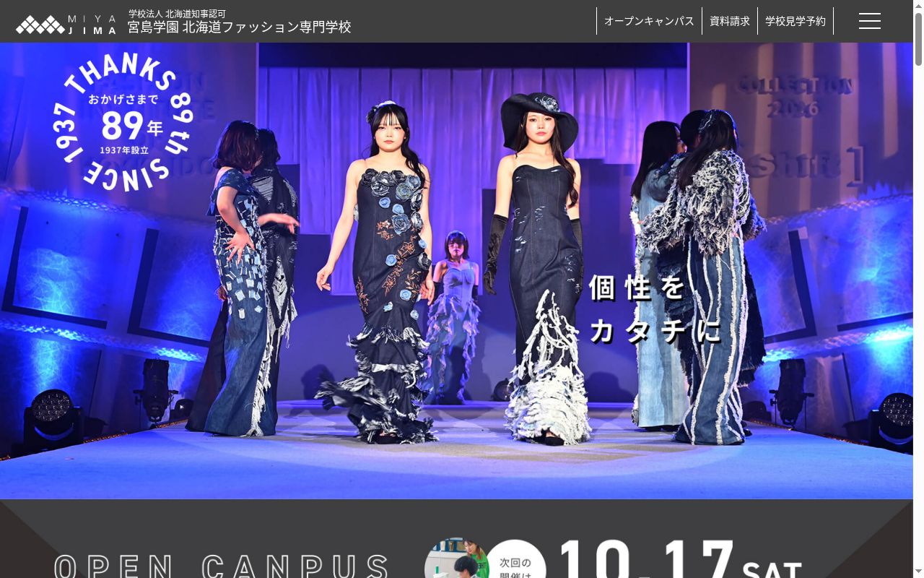
Task: Open the 資料請求 link
Action: pyautogui.click(x=730, y=21)
